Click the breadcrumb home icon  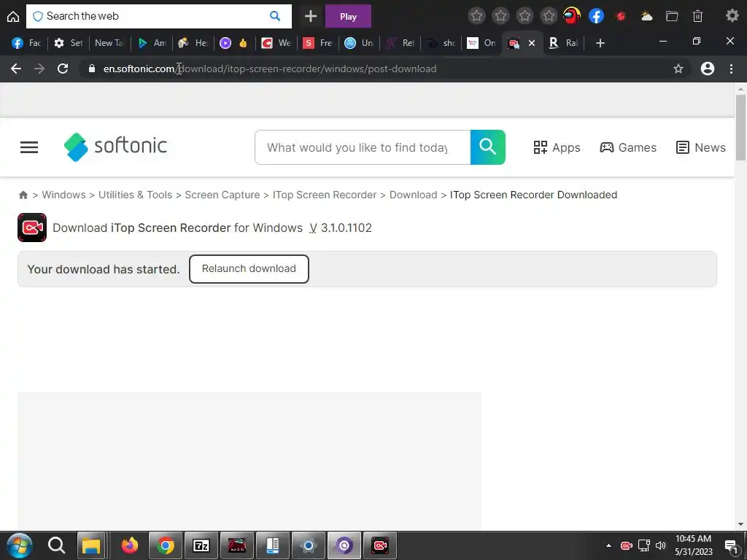[23, 195]
